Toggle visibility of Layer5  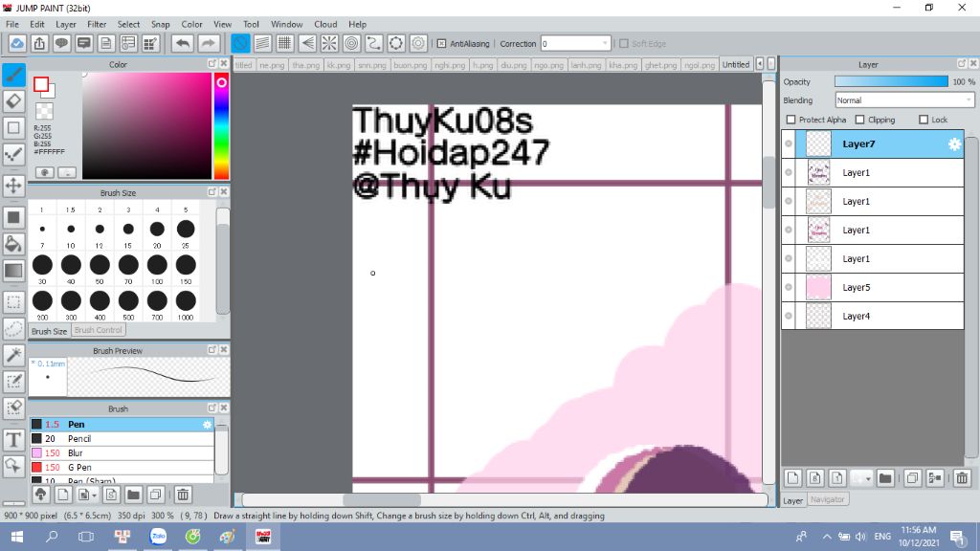tap(789, 287)
